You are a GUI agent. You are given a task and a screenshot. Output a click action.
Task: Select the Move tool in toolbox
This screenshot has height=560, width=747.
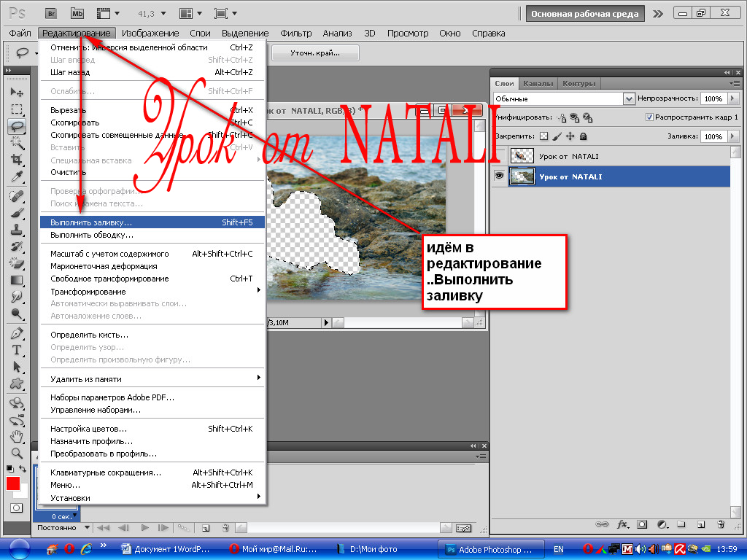pyautogui.click(x=17, y=93)
